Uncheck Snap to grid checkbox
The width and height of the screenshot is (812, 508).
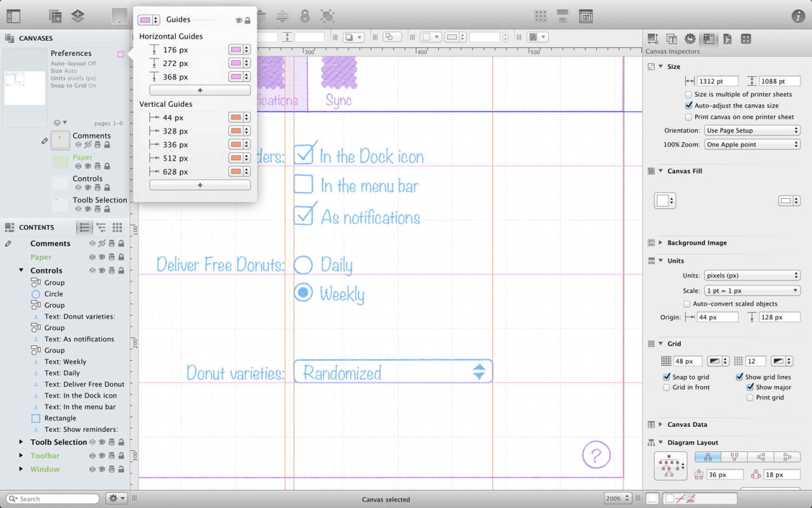coord(667,377)
